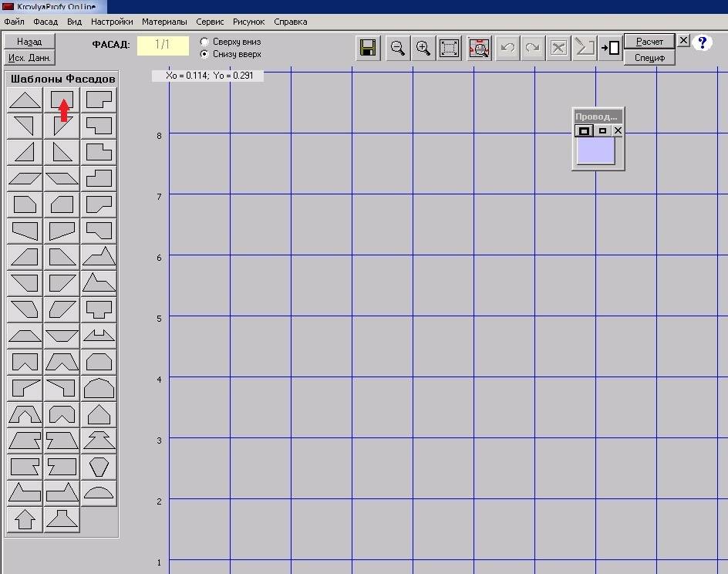Click the yellow facade number field 1/1

tap(163, 45)
